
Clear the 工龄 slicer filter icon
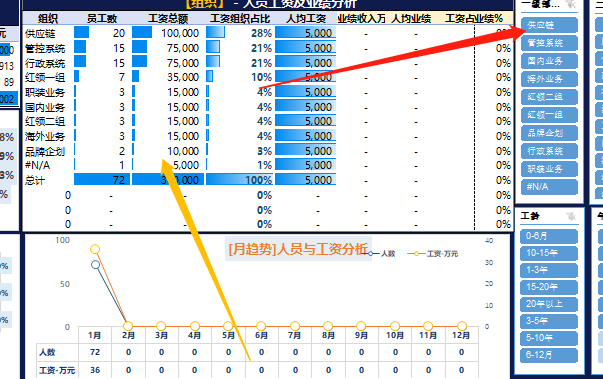571,216
